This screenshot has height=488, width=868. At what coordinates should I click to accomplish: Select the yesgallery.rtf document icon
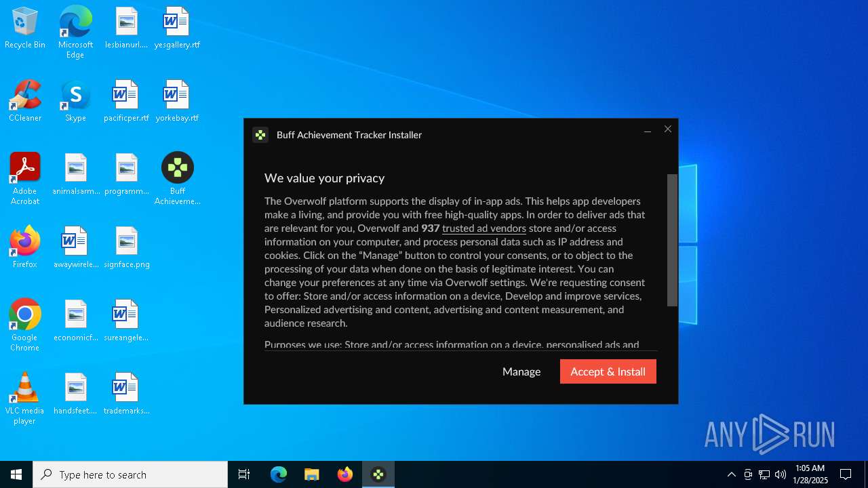click(x=177, y=28)
